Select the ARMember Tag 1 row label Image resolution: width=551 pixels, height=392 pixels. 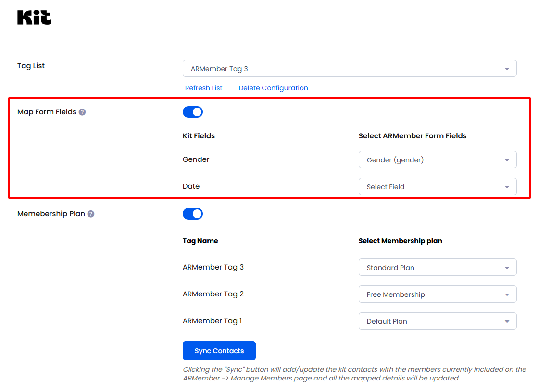click(212, 321)
